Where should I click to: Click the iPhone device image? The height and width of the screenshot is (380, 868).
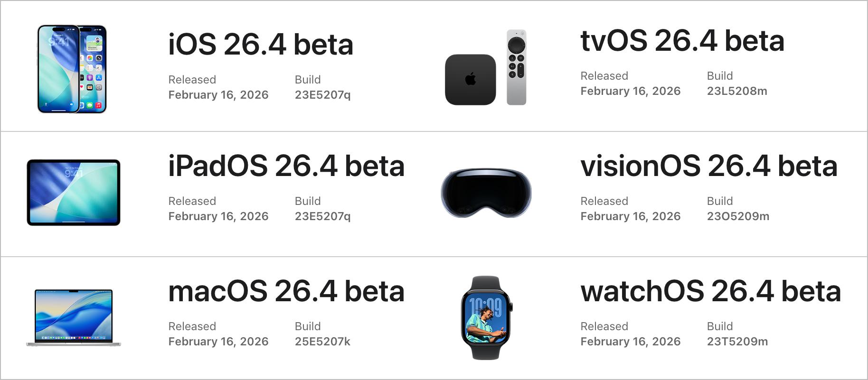pyautogui.click(x=72, y=69)
